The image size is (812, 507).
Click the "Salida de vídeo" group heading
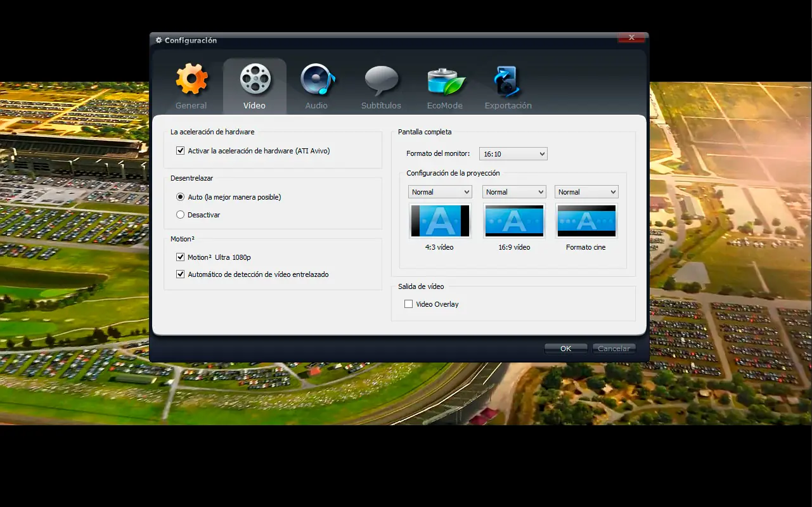click(421, 286)
